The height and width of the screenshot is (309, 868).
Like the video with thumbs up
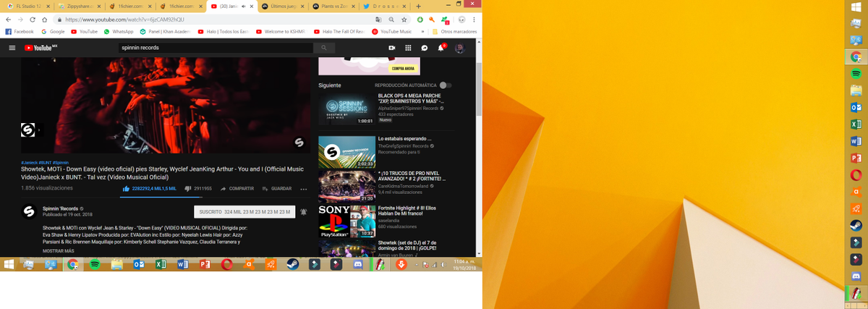tap(126, 188)
